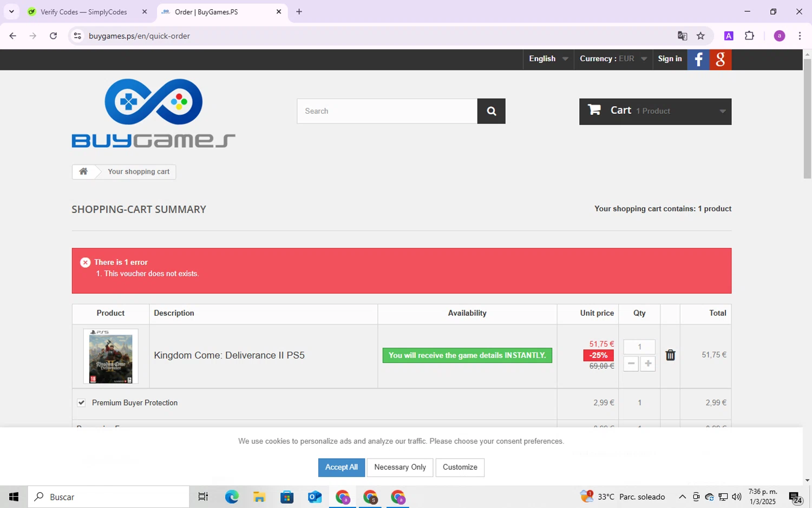Click Customize cookie preferences button
The height and width of the screenshot is (508, 812).
(x=460, y=467)
